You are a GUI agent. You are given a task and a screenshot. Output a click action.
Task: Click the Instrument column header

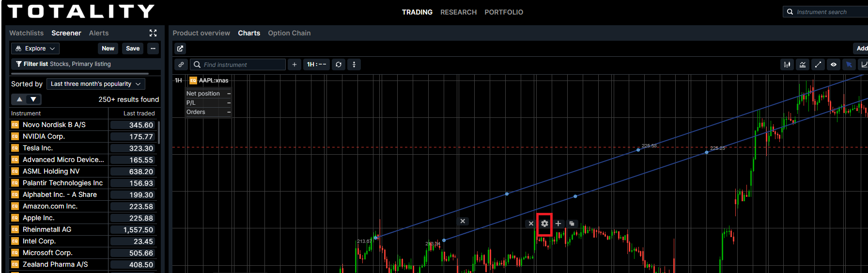point(26,113)
